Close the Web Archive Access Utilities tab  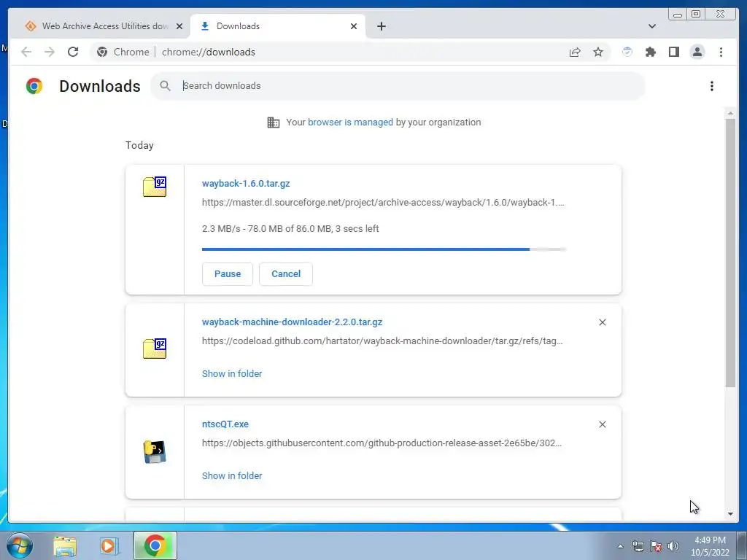(179, 26)
